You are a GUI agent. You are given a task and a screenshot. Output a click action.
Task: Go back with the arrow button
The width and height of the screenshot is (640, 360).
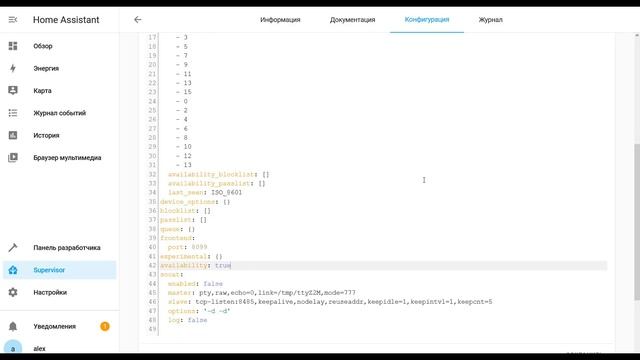point(138,20)
